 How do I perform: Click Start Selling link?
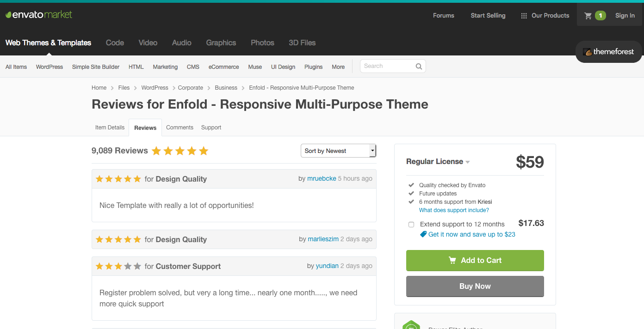click(x=488, y=16)
